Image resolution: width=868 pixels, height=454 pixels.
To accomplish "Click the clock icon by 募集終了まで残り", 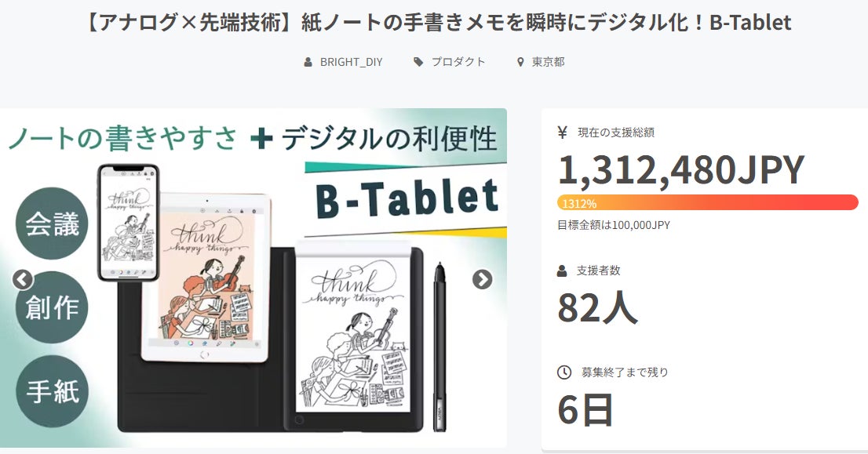I will pos(564,372).
